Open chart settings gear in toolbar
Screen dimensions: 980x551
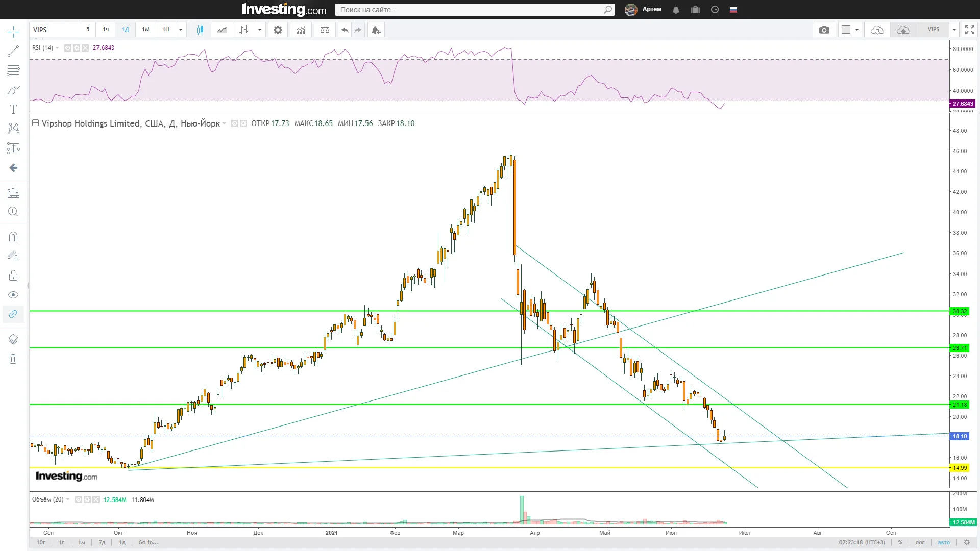(x=278, y=30)
